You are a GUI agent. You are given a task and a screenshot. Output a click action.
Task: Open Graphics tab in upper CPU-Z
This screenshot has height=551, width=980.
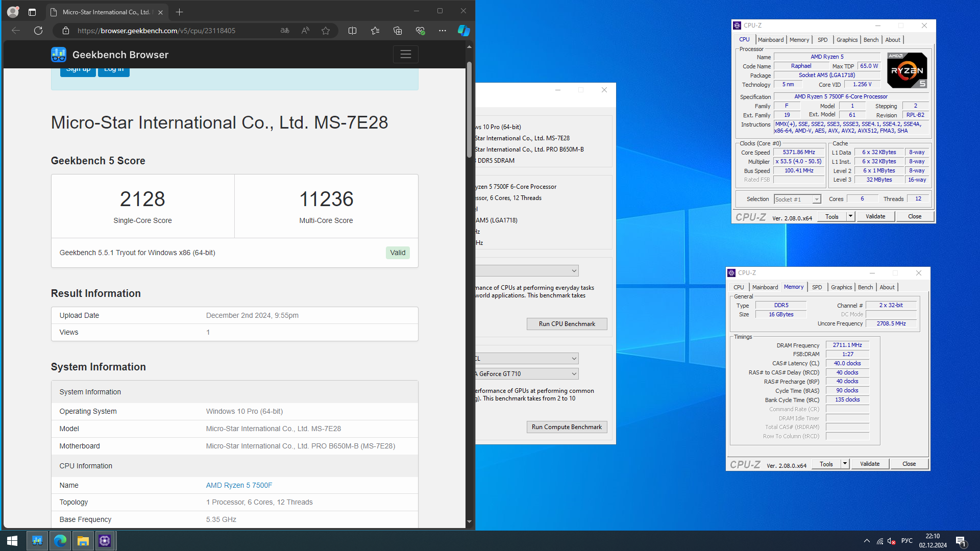coord(847,40)
